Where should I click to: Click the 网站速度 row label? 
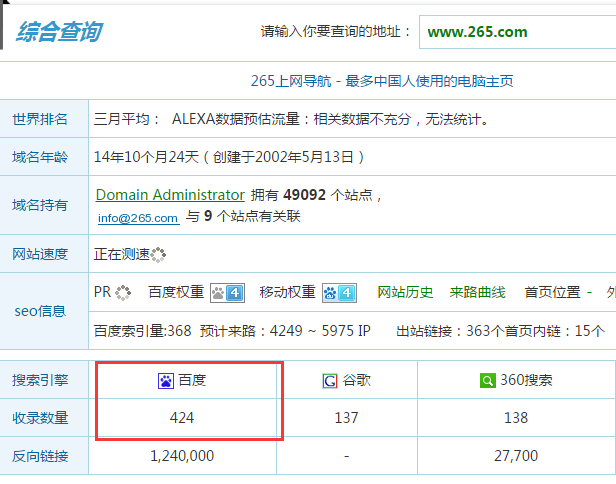pyautogui.click(x=40, y=254)
